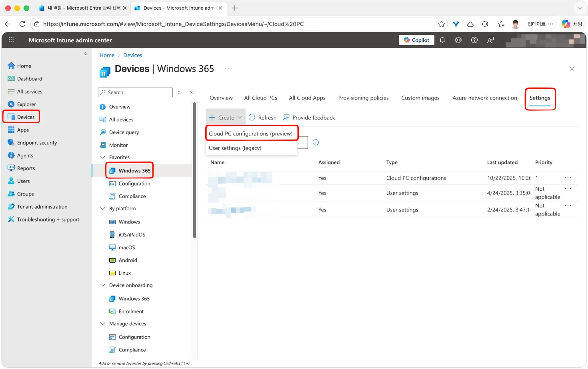Choose Cloud PC configurations (preview) menu item
Screen dimensions: 588x369
point(251,134)
